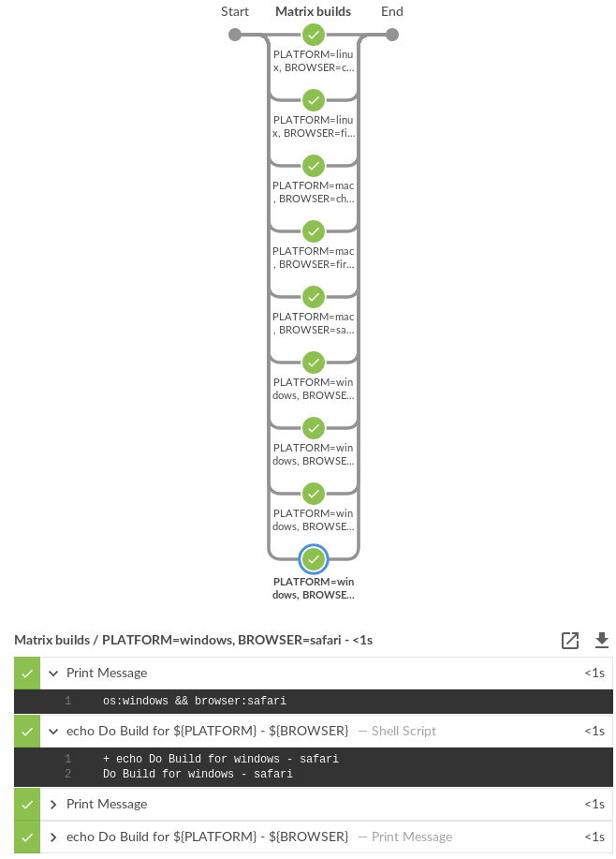Click the Matrix builds stage title
The width and height of the screenshot is (616, 859).
pos(314,11)
